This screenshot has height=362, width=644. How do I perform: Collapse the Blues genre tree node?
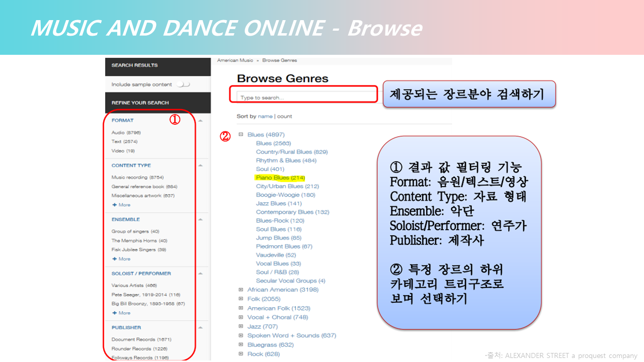pyautogui.click(x=241, y=134)
